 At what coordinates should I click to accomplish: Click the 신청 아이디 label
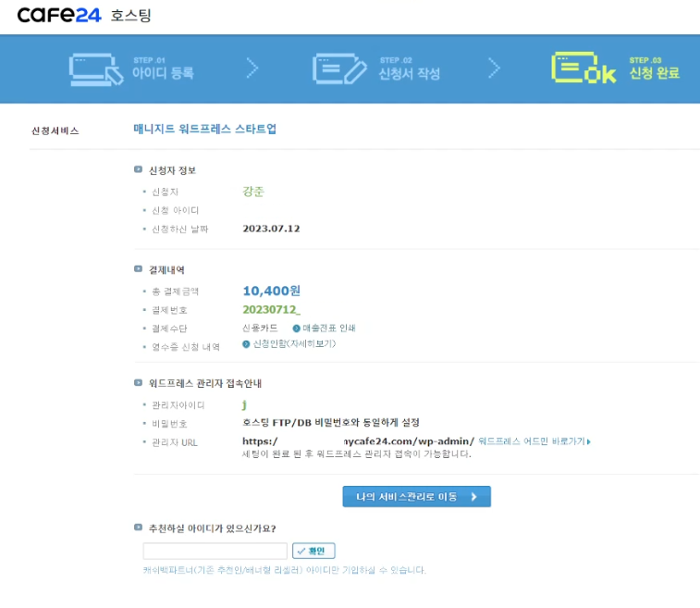[x=175, y=210]
